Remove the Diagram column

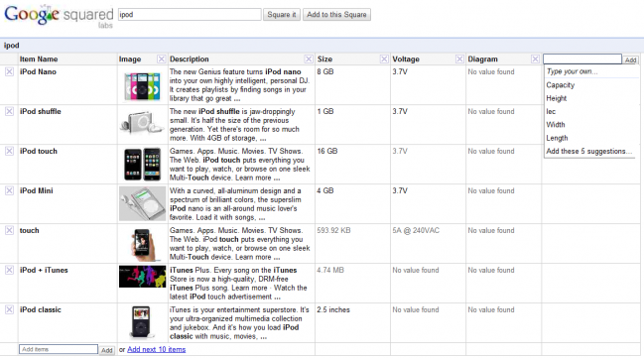[535, 60]
